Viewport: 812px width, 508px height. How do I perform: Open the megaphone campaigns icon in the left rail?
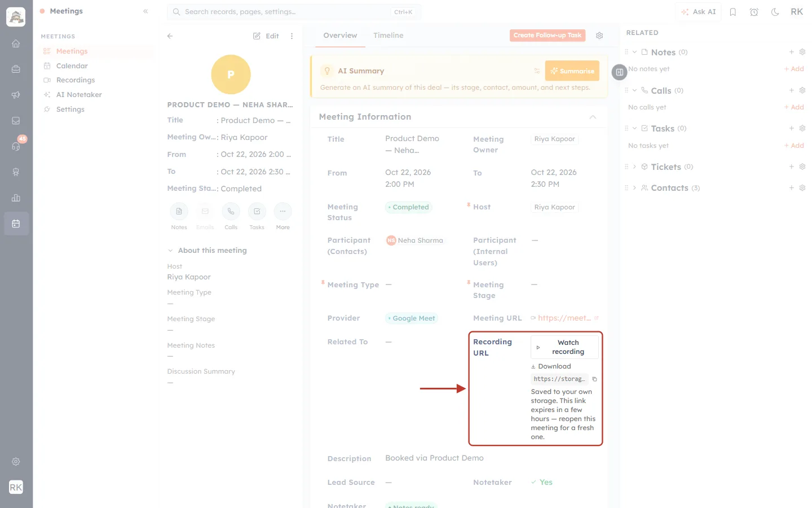pyautogui.click(x=16, y=95)
